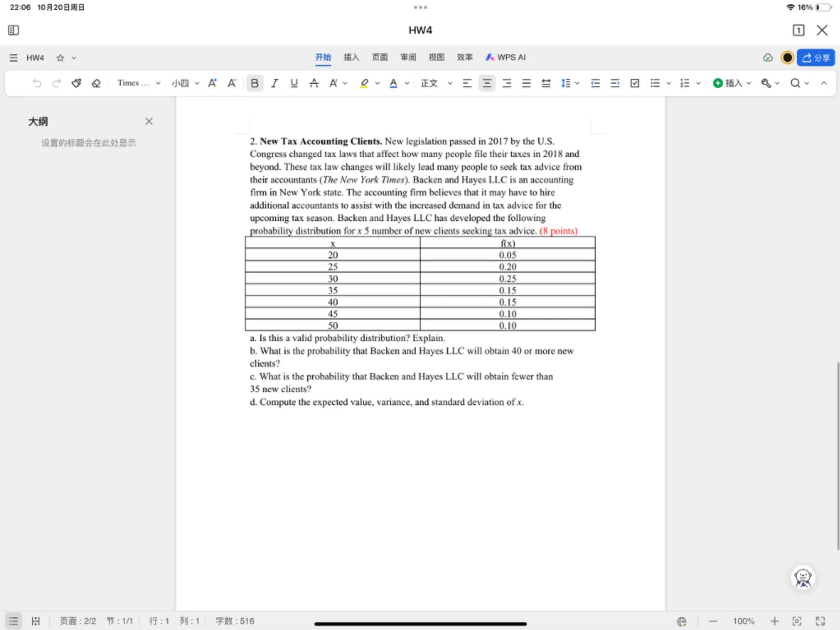Open line spacing dropdown arrow
The height and width of the screenshot is (630, 840).
coord(577,83)
